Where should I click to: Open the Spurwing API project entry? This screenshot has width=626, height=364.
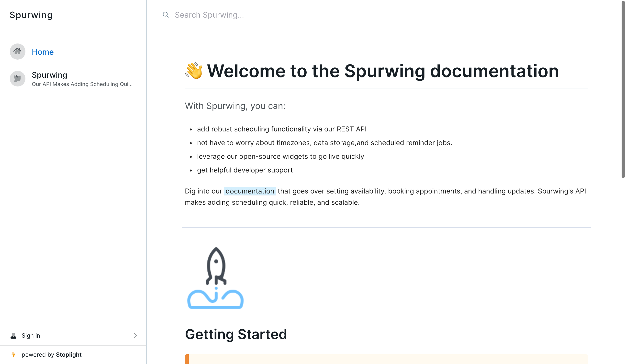pyautogui.click(x=73, y=79)
